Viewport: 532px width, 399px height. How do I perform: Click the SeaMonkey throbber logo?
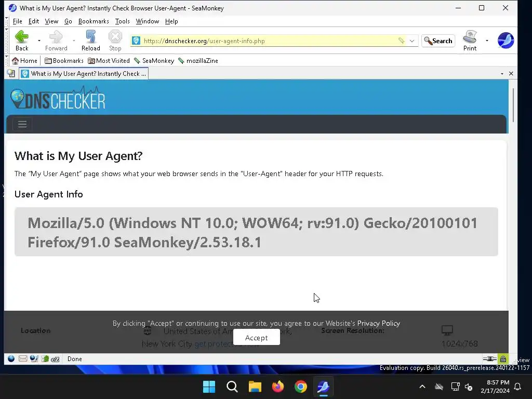coord(506,41)
